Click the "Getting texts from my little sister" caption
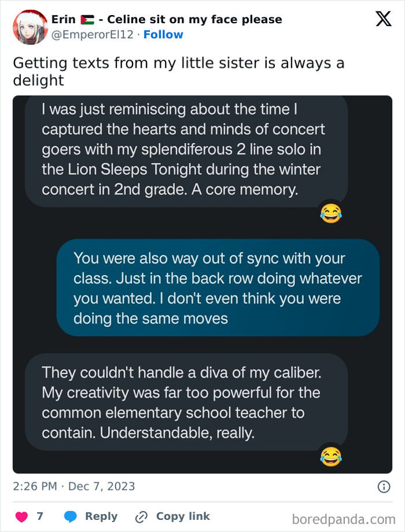Image resolution: width=405 pixels, height=532 pixels. pyautogui.click(x=178, y=71)
